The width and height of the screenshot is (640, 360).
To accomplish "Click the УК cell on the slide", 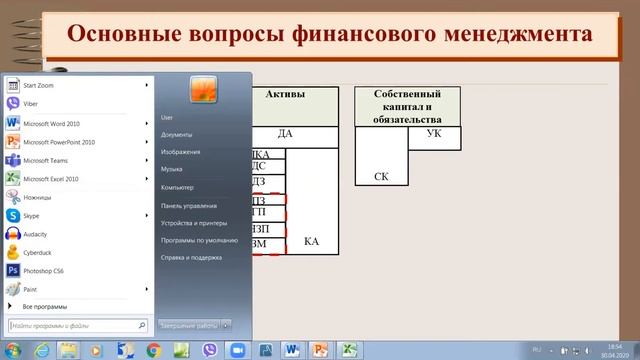I will 434,138.
